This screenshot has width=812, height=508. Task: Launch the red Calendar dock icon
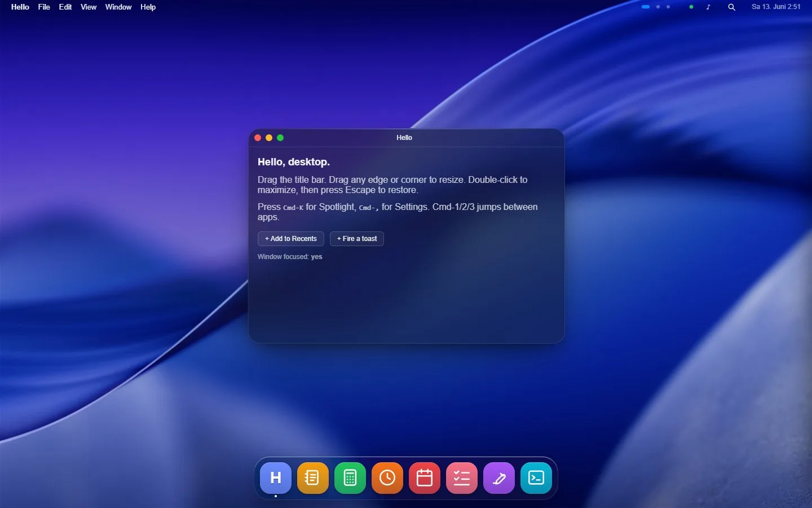(425, 478)
